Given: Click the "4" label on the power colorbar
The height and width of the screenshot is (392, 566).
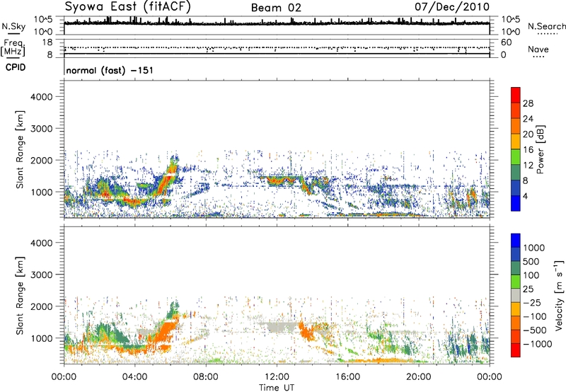Looking at the screenshot, I should pos(525,196).
